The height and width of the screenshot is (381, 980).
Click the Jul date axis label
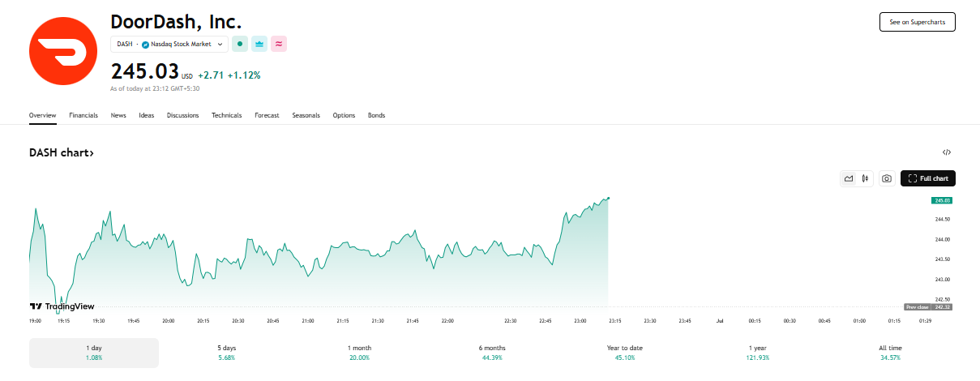pyautogui.click(x=720, y=321)
